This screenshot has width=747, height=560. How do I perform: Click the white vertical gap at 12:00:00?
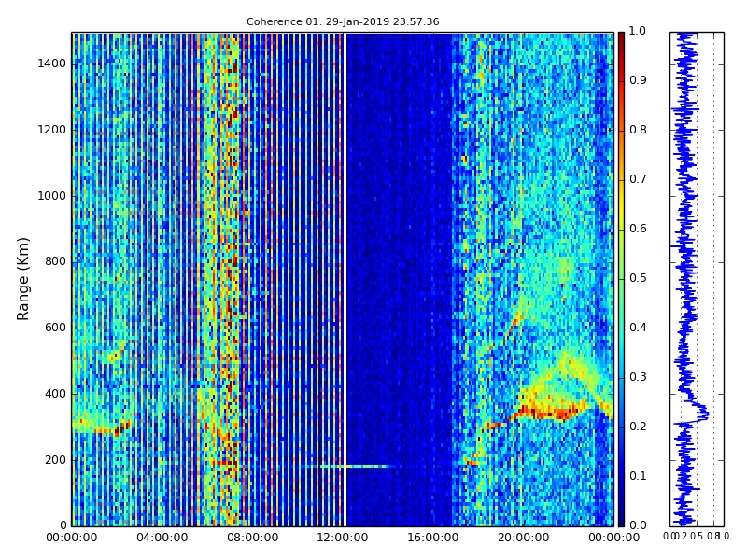pos(345,279)
